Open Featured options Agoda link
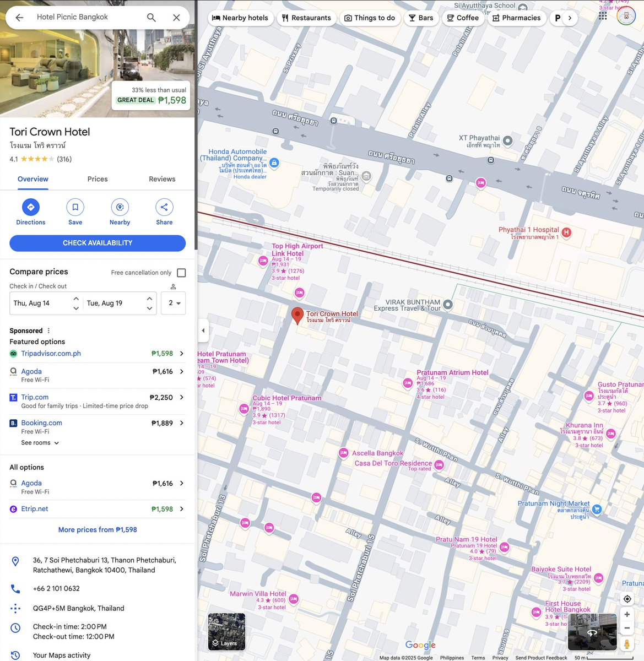The width and height of the screenshot is (644, 661). pos(31,371)
